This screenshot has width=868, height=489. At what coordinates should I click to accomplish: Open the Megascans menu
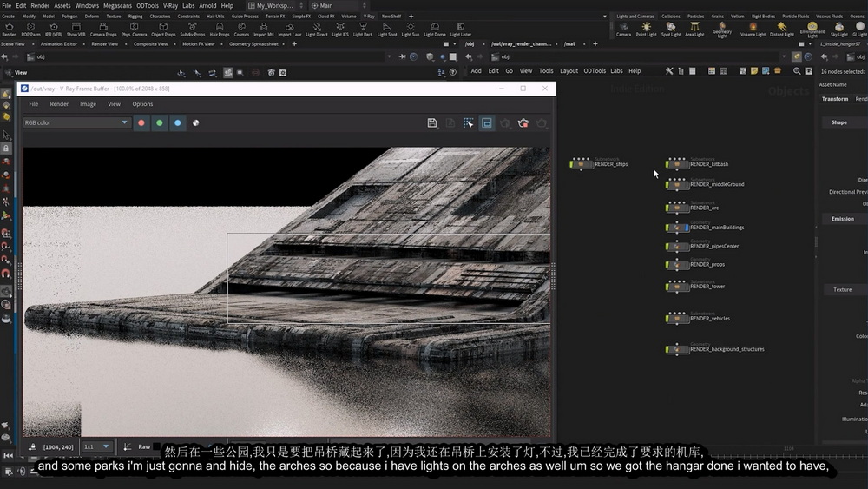tap(117, 5)
